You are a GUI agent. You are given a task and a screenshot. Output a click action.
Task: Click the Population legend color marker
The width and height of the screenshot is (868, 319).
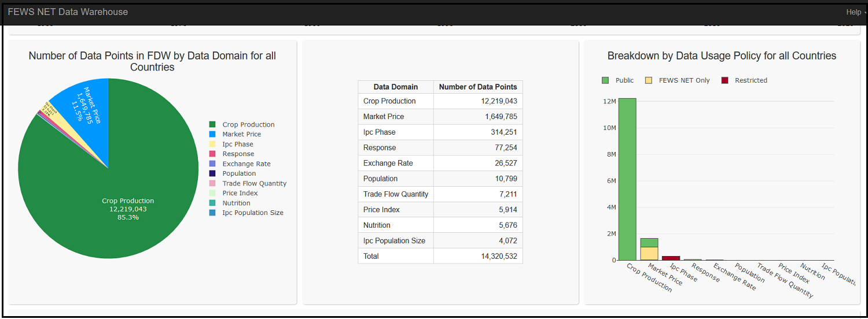click(212, 173)
